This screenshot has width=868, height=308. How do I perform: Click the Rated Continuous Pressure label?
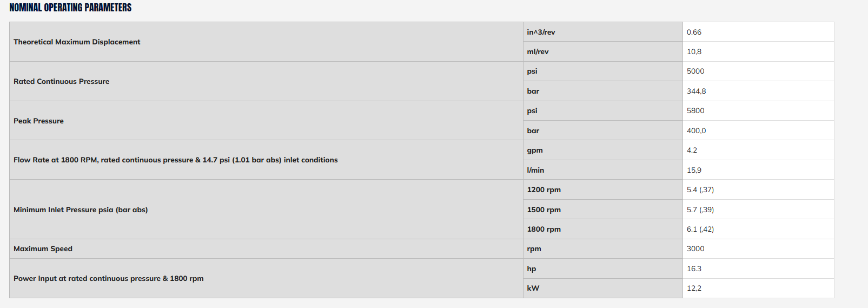click(61, 81)
